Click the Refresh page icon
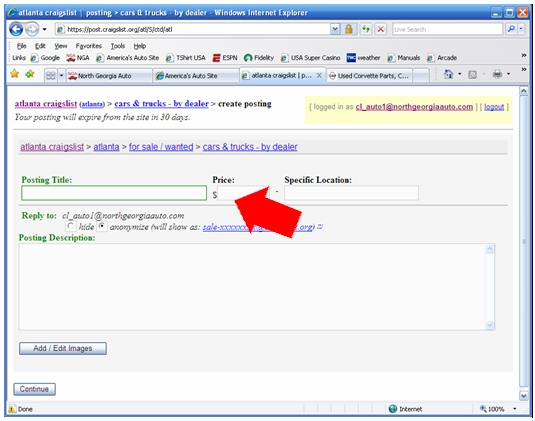Image resolution: width=535 pixels, height=421 pixels. 366,29
